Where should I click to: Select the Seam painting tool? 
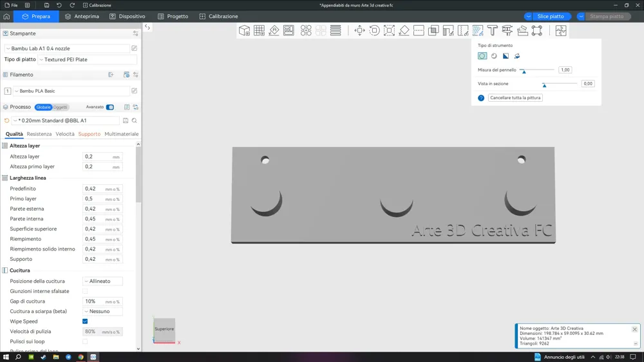coord(463,30)
